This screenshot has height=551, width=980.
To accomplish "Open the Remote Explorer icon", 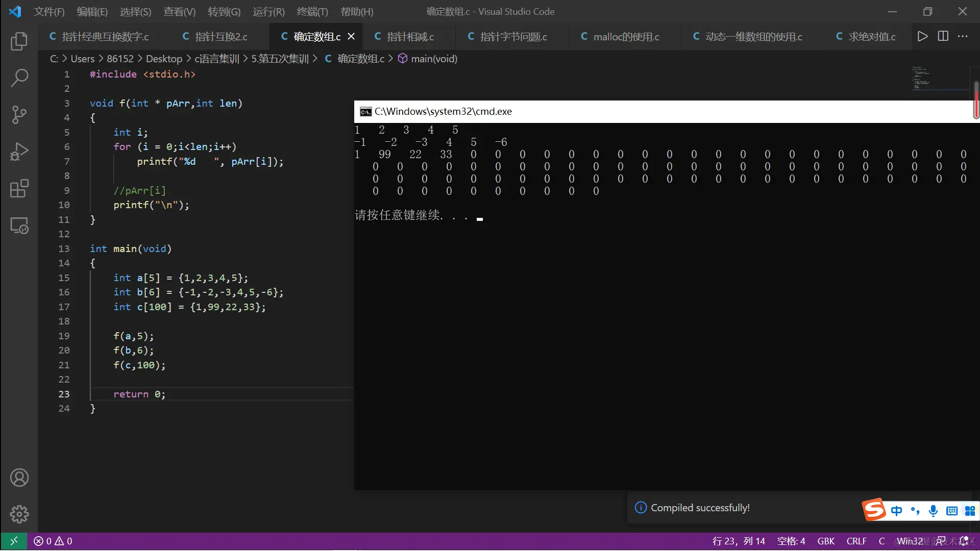I will pyautogui.click(x=19, y=226).
